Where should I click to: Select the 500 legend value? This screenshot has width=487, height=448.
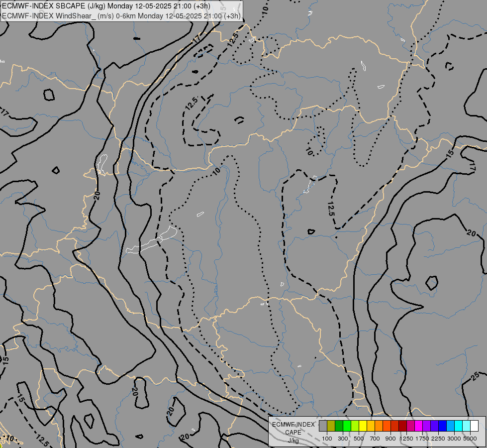[359, 439]
